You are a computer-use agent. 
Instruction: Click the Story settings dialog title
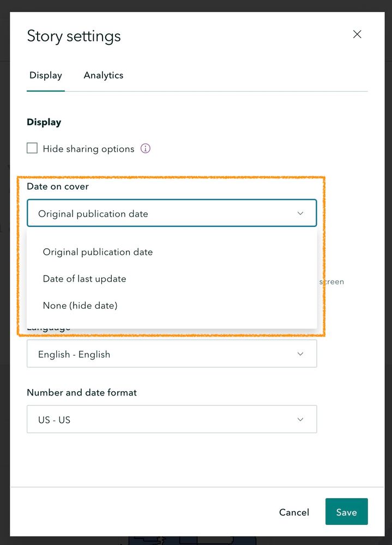tap(74, 37)
